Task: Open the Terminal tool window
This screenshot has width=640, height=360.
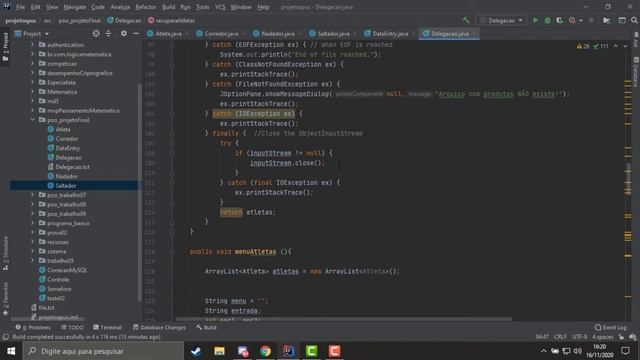Action: [x=107, y=327]
